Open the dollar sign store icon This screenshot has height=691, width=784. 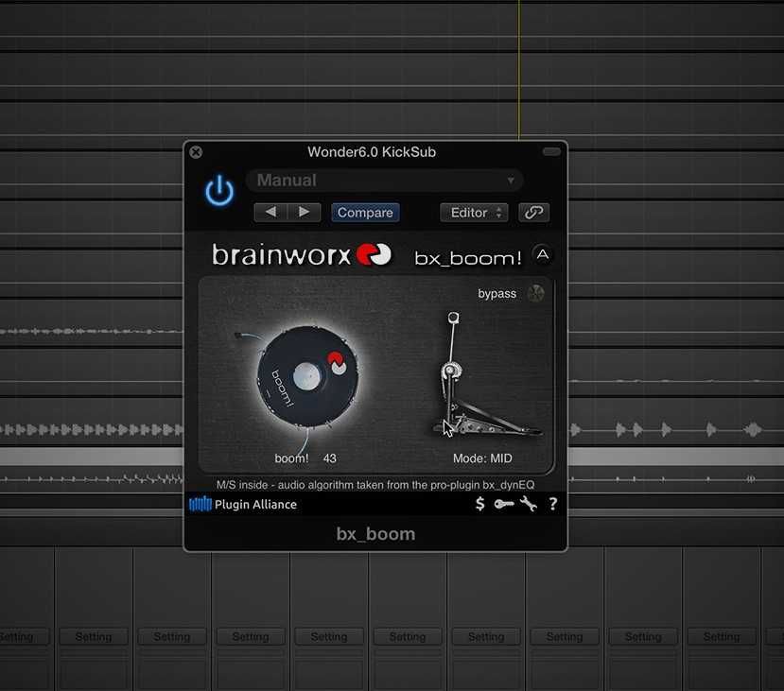pyautogui.click(x=480, y=504)
